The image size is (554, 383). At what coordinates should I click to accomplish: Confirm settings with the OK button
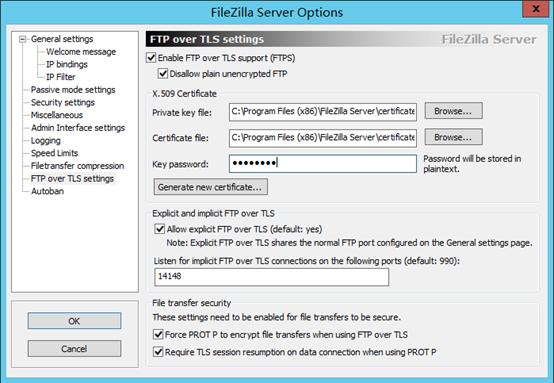tap(74, 321)
